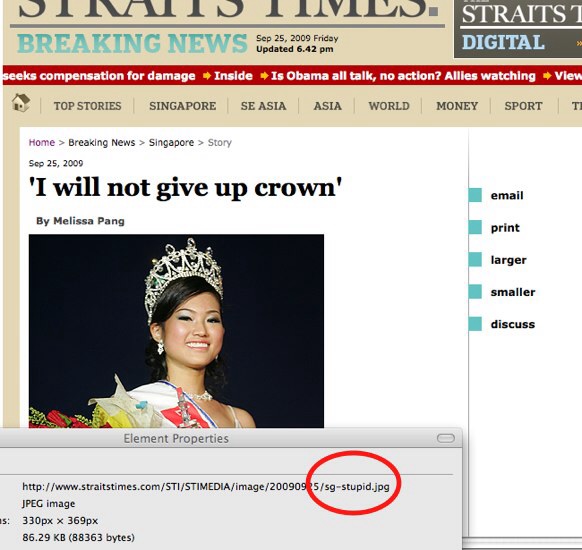
Task: Click the 'By Melissa Pang' byline
Action: (80, 221)
